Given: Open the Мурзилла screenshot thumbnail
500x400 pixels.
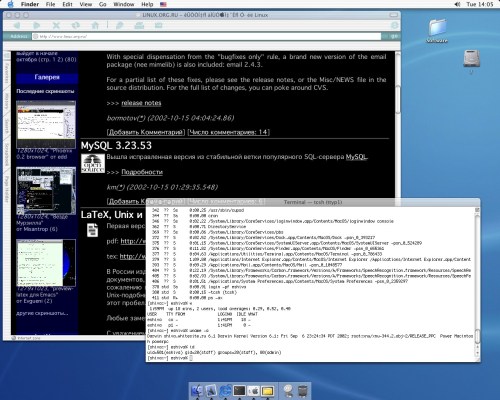Looking at the screenshot, I should point(46,191).
